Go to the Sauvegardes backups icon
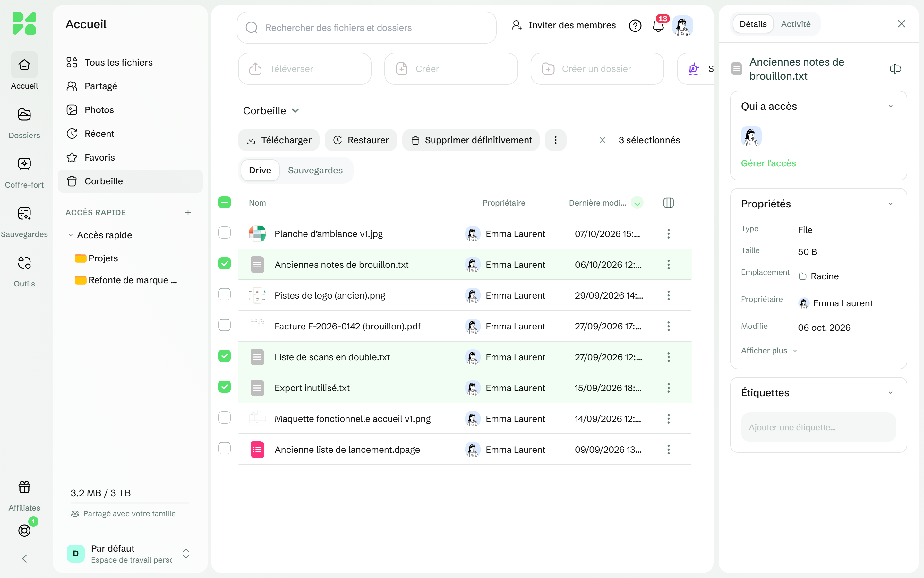 point(24,213)
